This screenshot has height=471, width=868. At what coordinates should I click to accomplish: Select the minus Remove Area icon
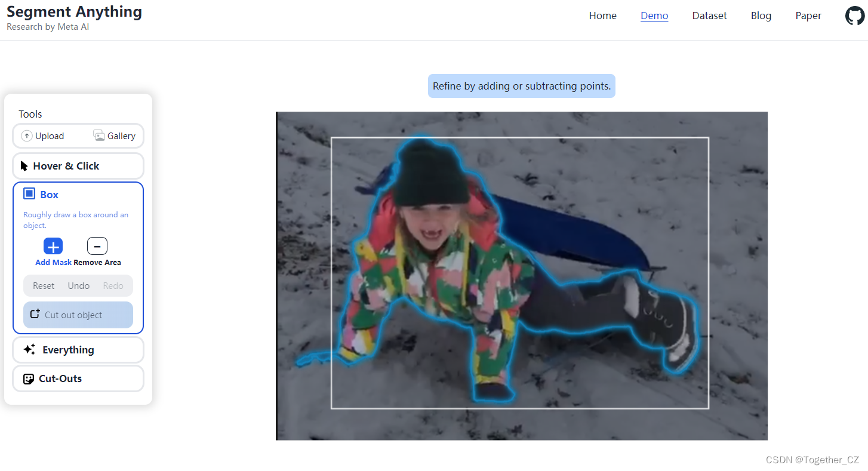point(97,246)
